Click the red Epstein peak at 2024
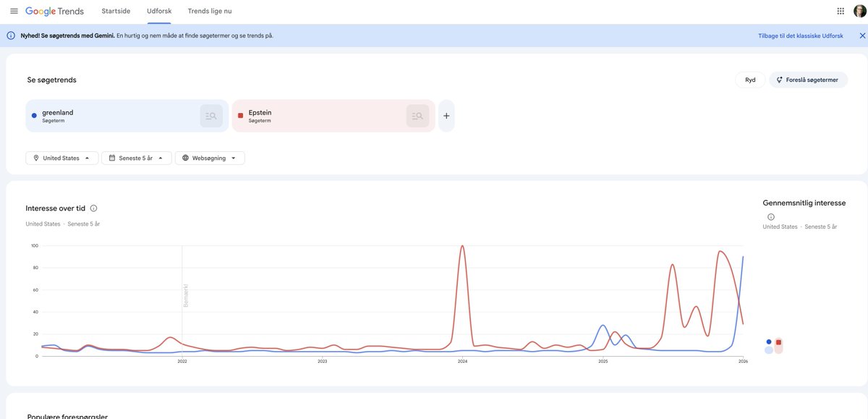This screenshot has height=419, width=868. (462, 247)
